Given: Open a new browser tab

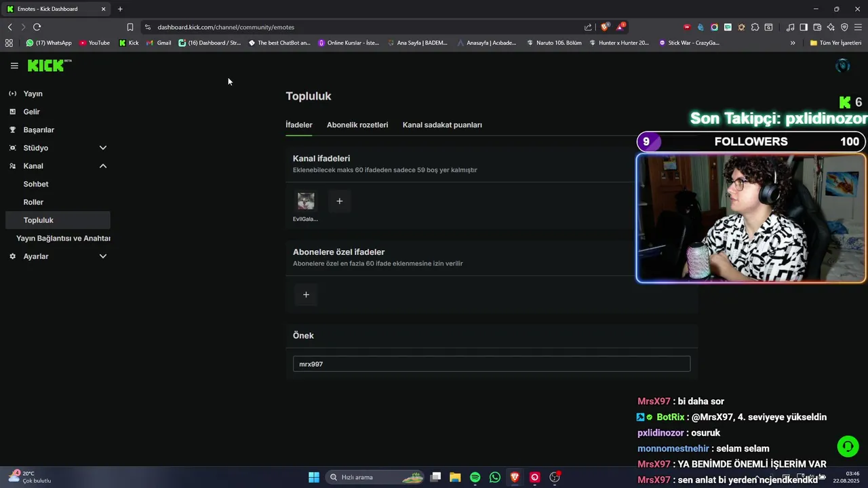Looking at the screenshot, I should (x=120, y=9).
